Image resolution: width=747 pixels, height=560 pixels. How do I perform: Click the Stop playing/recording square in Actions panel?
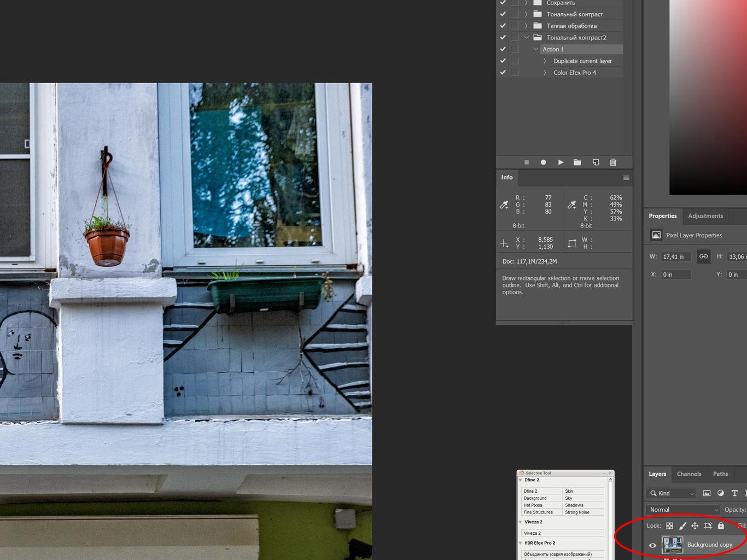pyautogui.click(x=527, y=162)
